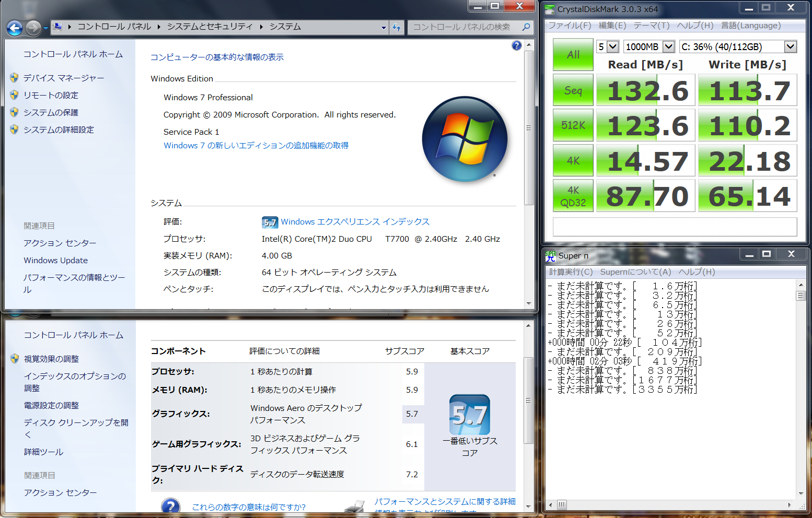Click the shield icon beside 視覚効果の調整
The width and height of the screenshot is (812, 518).
(15, 359)
